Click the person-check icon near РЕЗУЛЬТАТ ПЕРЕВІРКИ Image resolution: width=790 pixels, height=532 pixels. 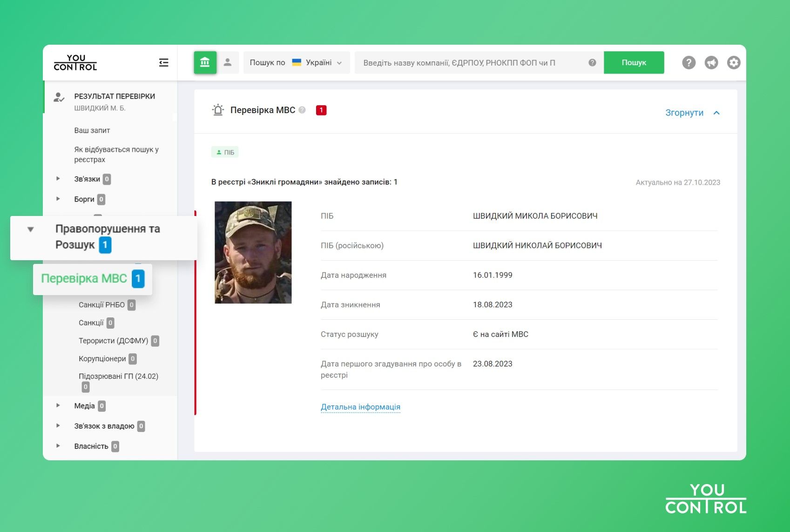[x=59, y=98]
